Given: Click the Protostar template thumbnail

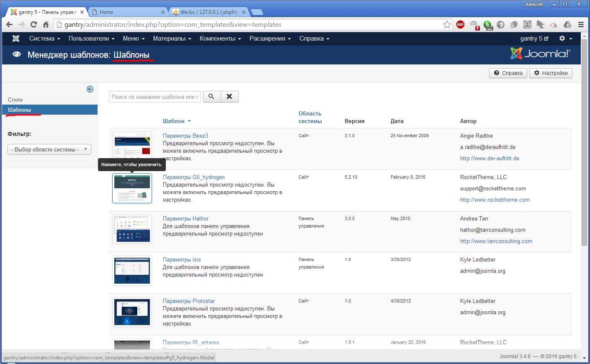Looking at the screenshot, I should (x=132, y=312).
